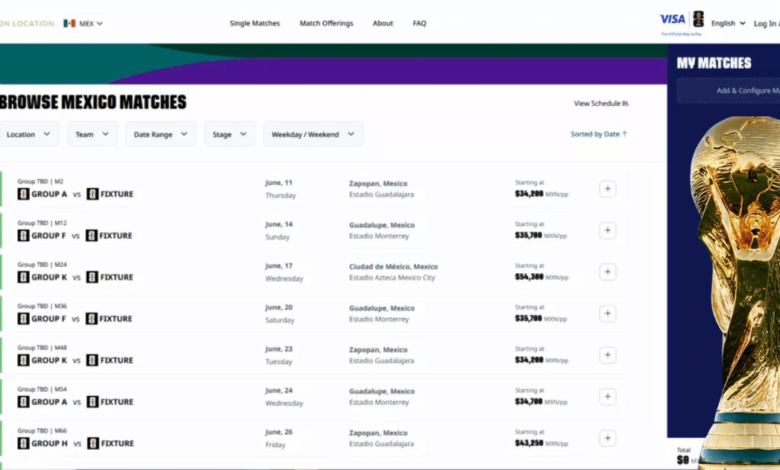Click the $54,300 price for June 17
This screenshot has width=780, height=470.
pos(529,277)
